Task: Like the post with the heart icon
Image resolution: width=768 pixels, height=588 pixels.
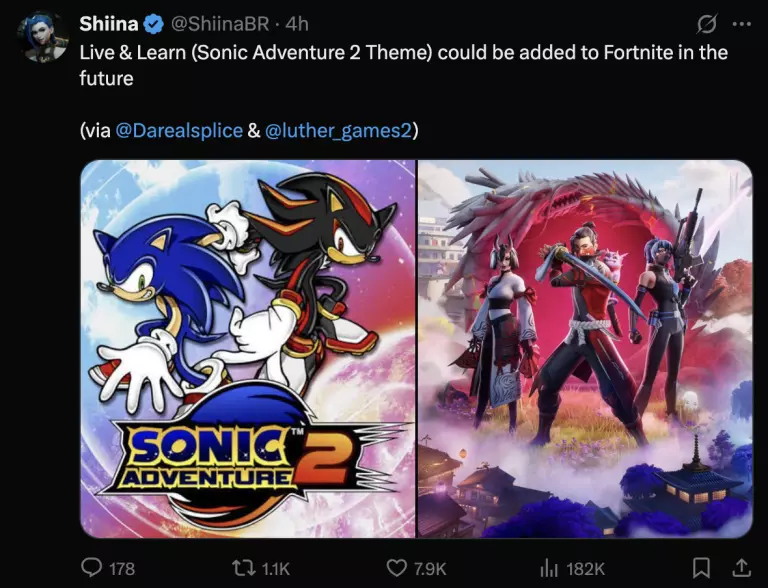Action: pos(396,568)
